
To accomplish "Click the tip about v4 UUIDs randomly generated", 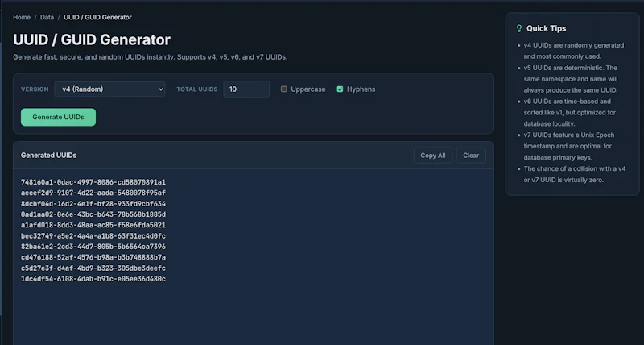I will [574, 51].
